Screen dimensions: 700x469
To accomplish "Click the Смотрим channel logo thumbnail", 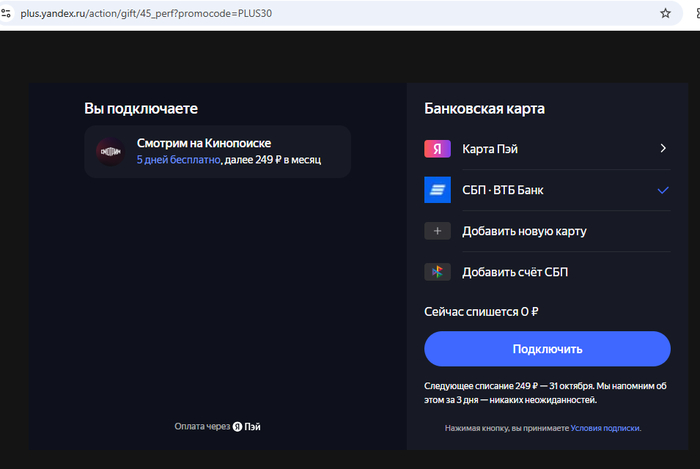I will (x=110, y=152).
